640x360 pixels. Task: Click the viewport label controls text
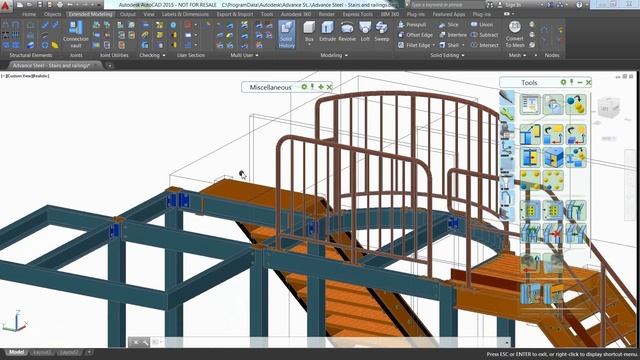tap(25, 76)
